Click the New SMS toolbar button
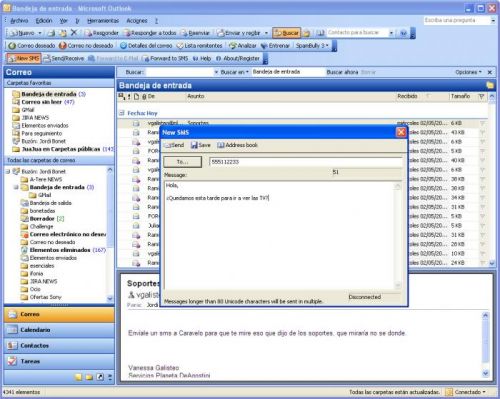 (x=24, y=58)
